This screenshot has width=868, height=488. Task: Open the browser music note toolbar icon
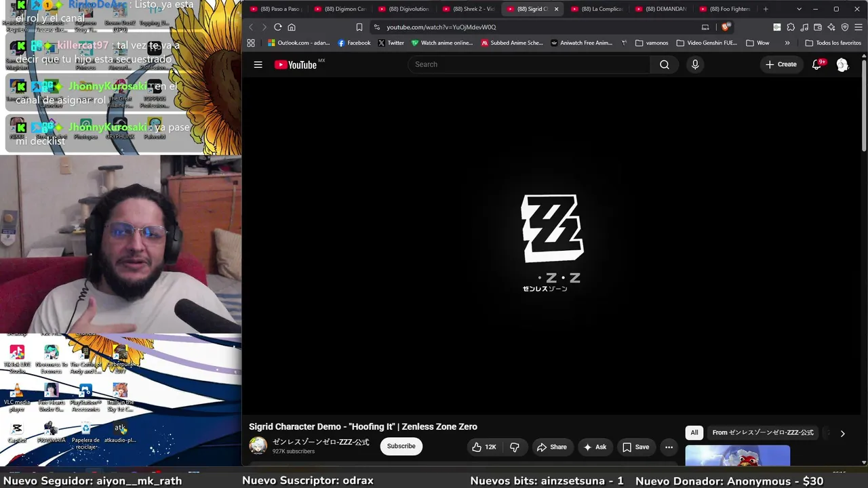(804, 27)
